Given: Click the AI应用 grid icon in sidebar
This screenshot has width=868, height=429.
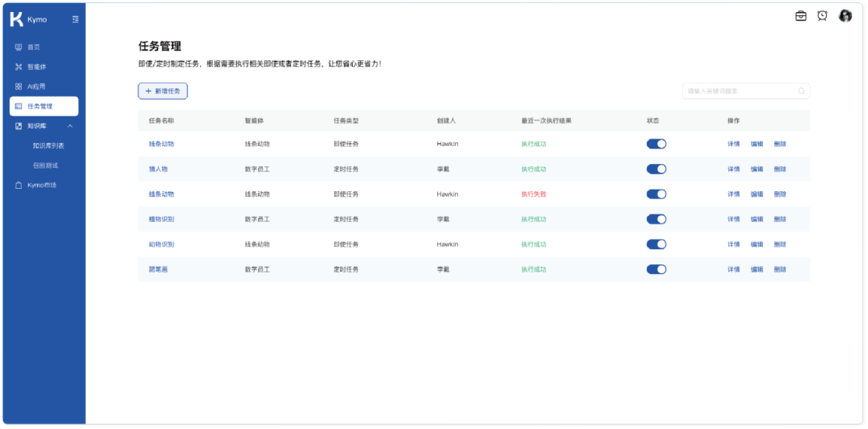Looking at the screenshot, I should coord(18,87).
